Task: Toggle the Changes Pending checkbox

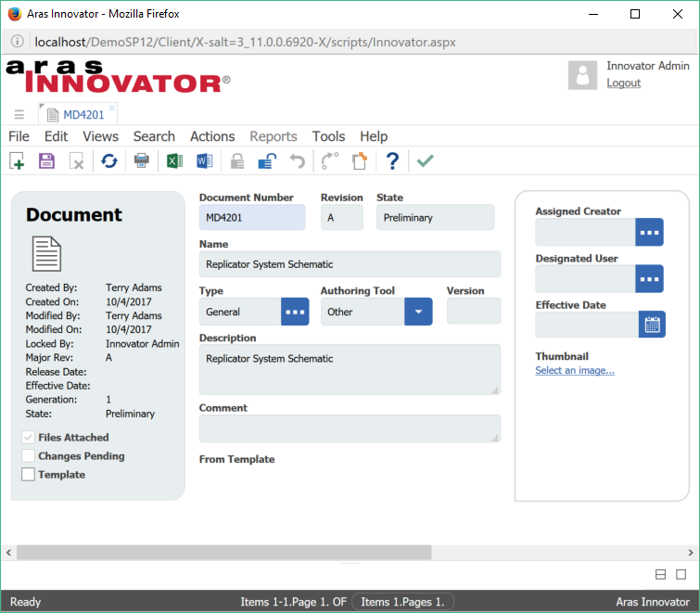Action: tap(28, 455)
